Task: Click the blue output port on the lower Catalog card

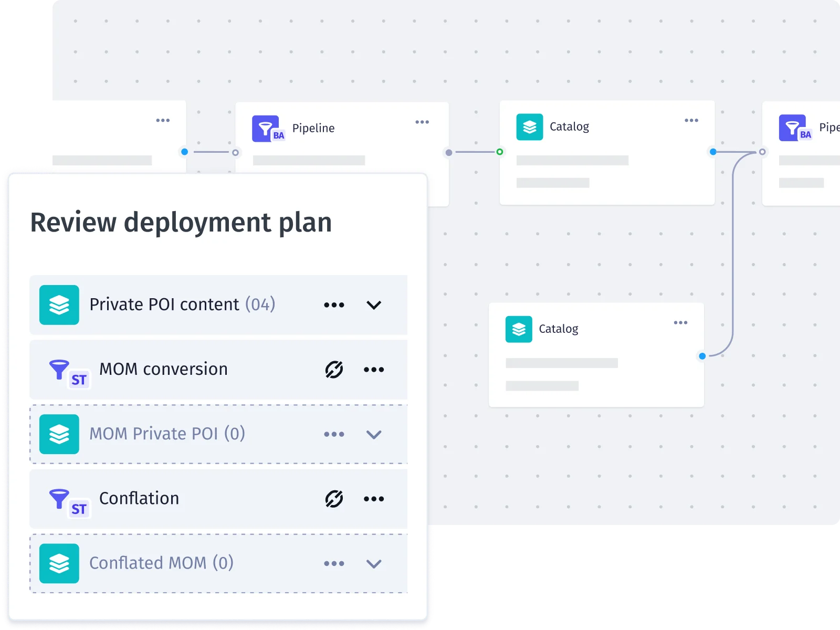Action: 702,355
